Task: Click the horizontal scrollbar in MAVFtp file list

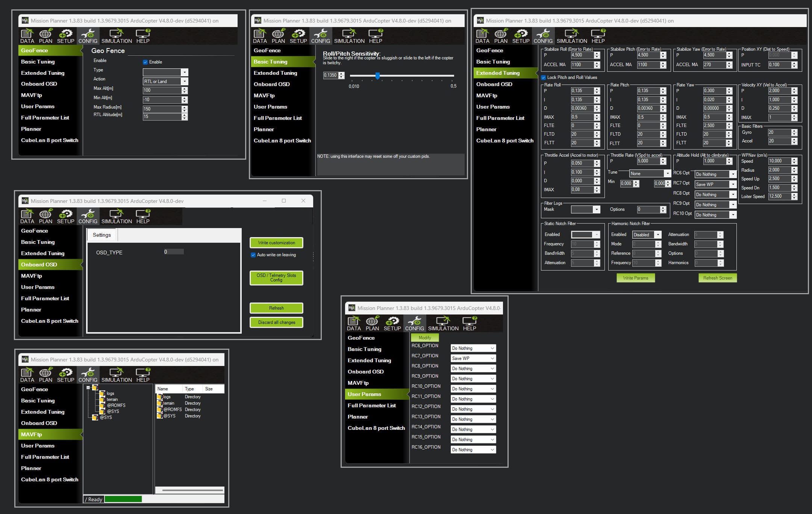Action: pyautogui.click(x=192, y=490)
